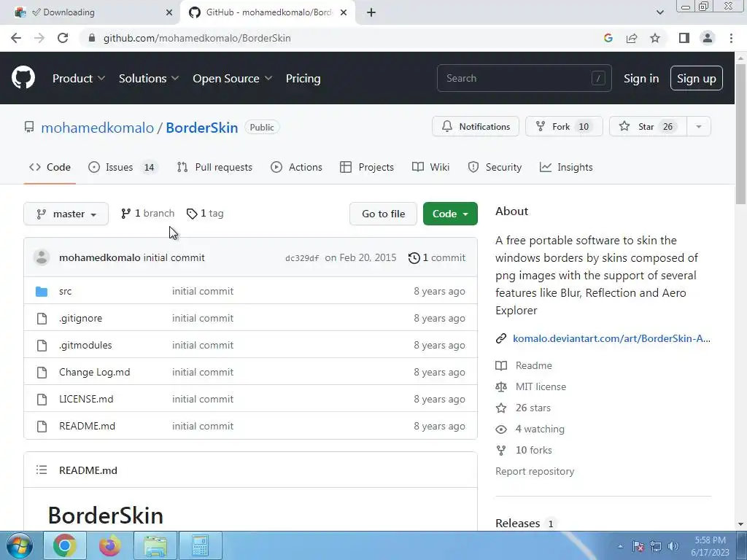Click the 1 tag link

click(x=205, y=214)
